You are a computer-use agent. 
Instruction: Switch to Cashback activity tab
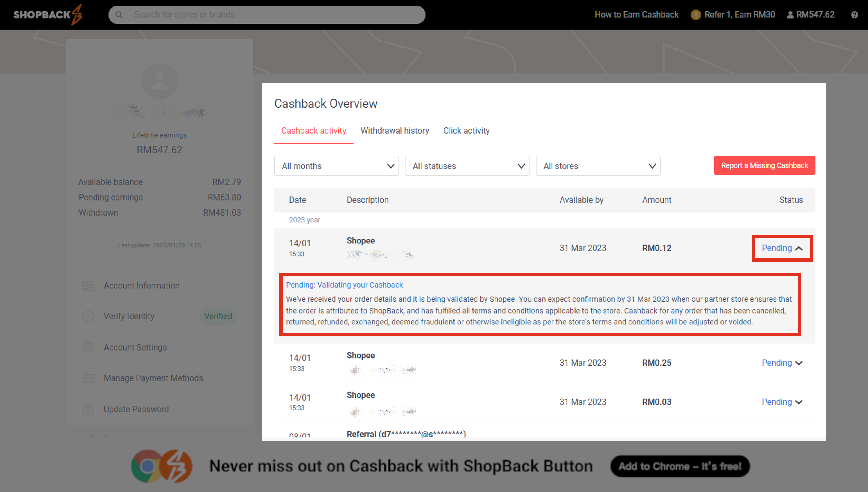[x=313, y=131]
